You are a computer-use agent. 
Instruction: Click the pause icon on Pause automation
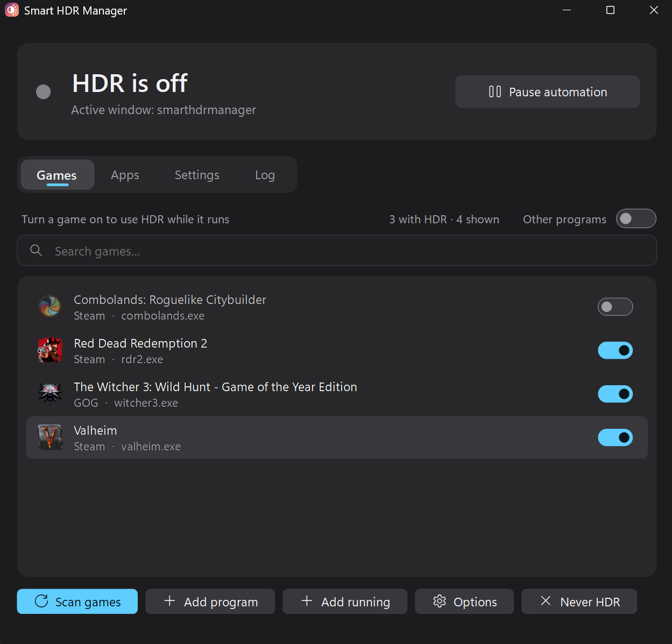495,91
